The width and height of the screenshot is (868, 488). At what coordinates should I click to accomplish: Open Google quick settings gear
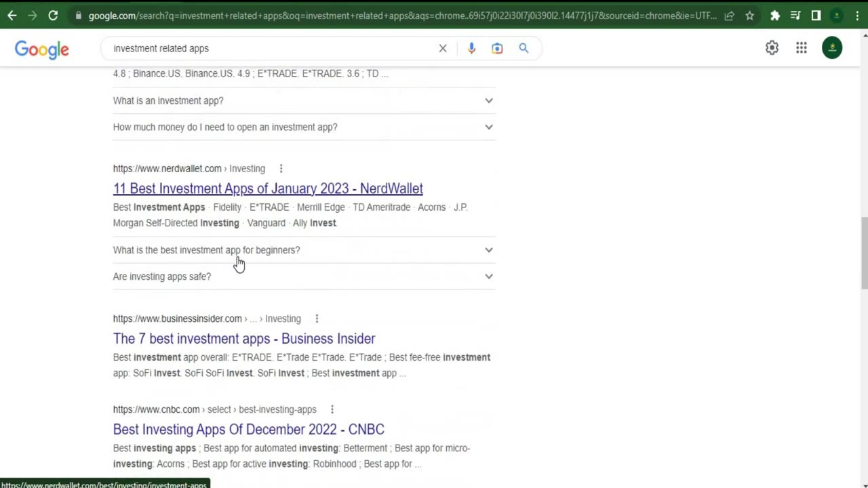772,47
